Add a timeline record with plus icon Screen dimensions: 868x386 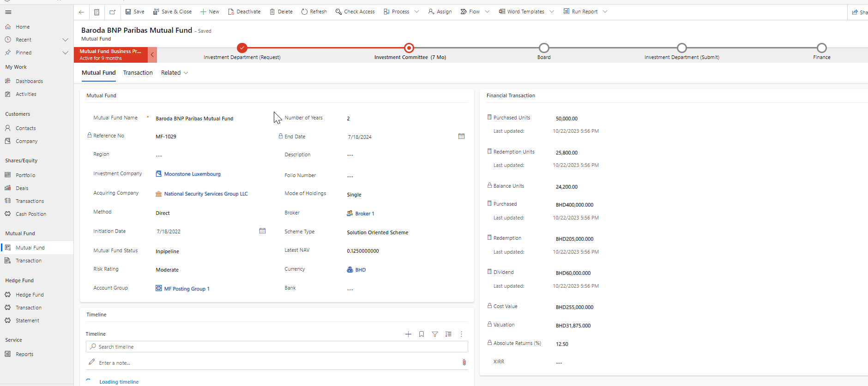pyautogui.click(x=408, y=334)
